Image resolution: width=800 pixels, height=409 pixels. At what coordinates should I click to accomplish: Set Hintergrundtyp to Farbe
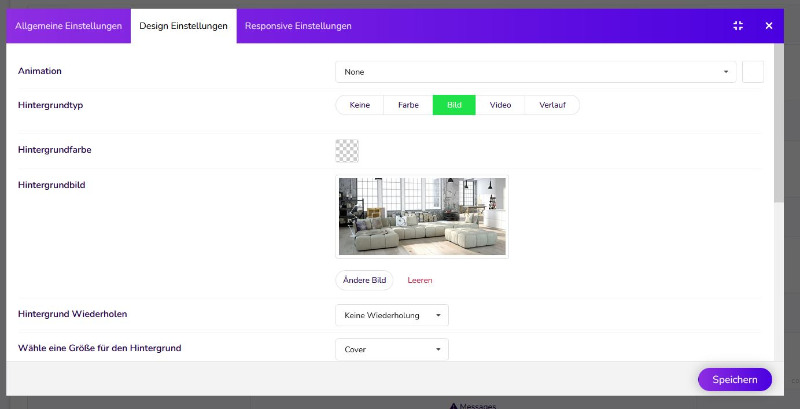click(x=408, y=105)
